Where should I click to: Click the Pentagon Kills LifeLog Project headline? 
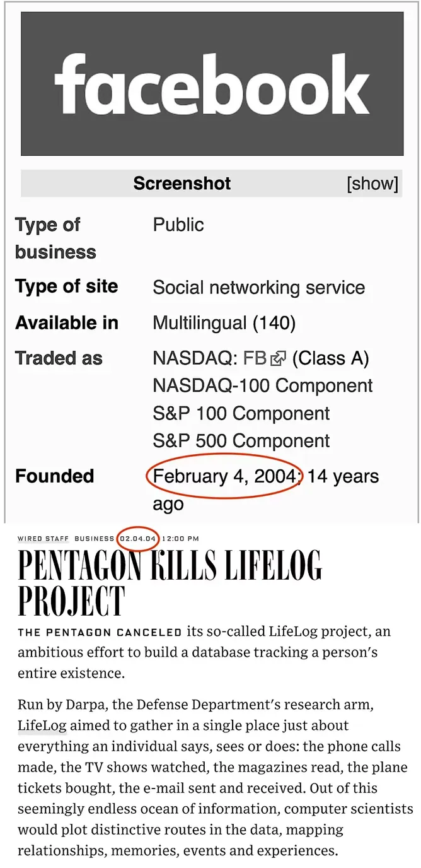click(170, 583)
